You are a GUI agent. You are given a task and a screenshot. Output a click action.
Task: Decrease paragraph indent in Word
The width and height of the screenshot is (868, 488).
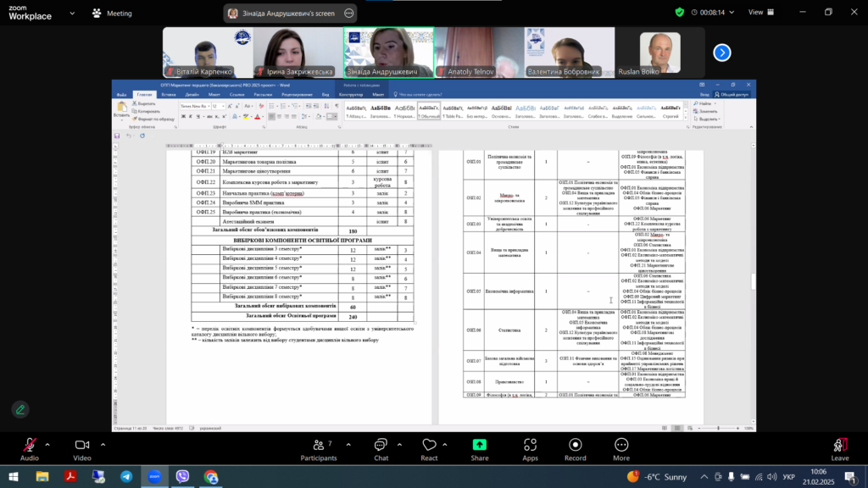coord(309,106)
